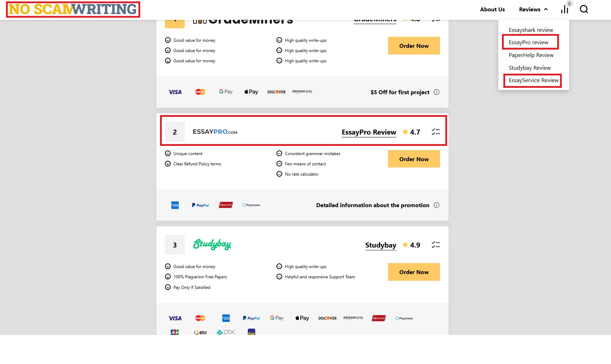Click info icon next to promotion details
The height and width of the screenshot is (364, 611).
tap(436, 205)
